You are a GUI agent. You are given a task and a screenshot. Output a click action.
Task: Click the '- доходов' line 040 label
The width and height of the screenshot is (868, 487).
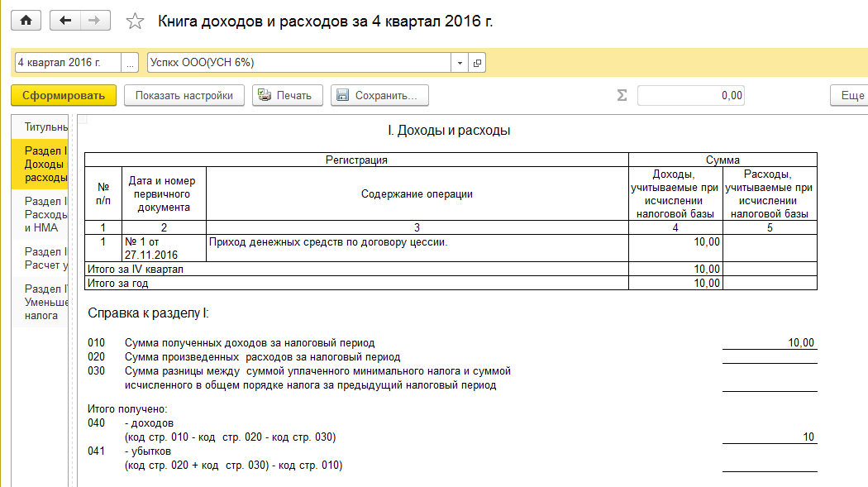tap(149, 423)
